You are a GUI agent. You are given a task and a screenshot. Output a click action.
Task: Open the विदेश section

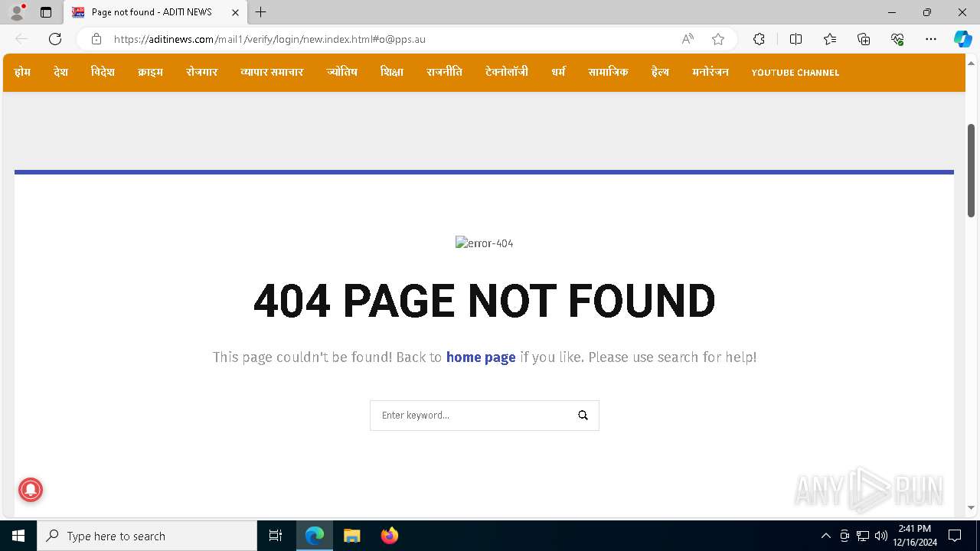coord(103,72)
